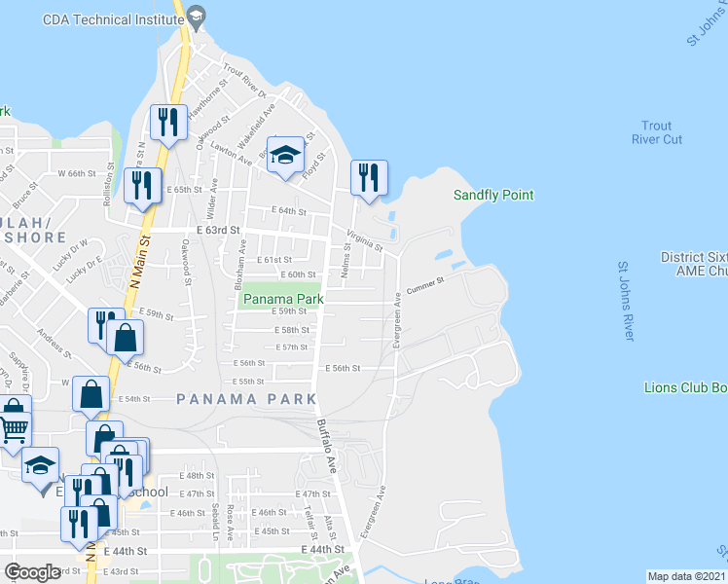Open the school marker right of the shopping cart
728x584 pixels.
[x=41, y=467]
